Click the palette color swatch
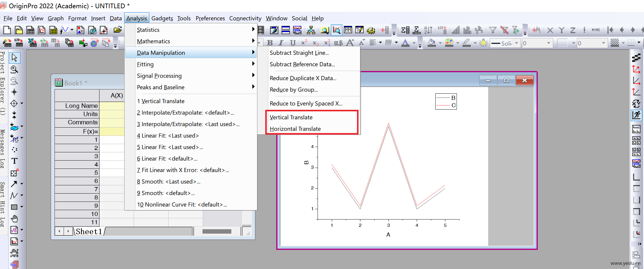The height and width of the screenshot is (269, 644). pos(449,43)
